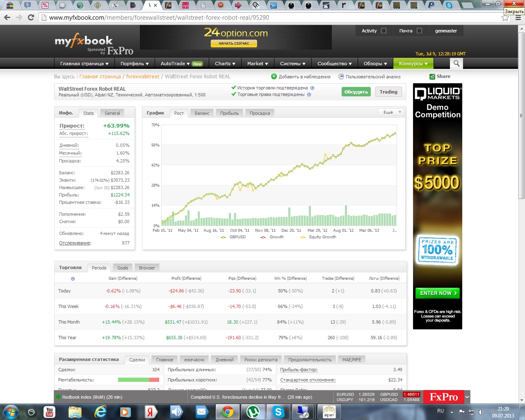
Task: Focus the browser address bar
Action: pos(271,18)
